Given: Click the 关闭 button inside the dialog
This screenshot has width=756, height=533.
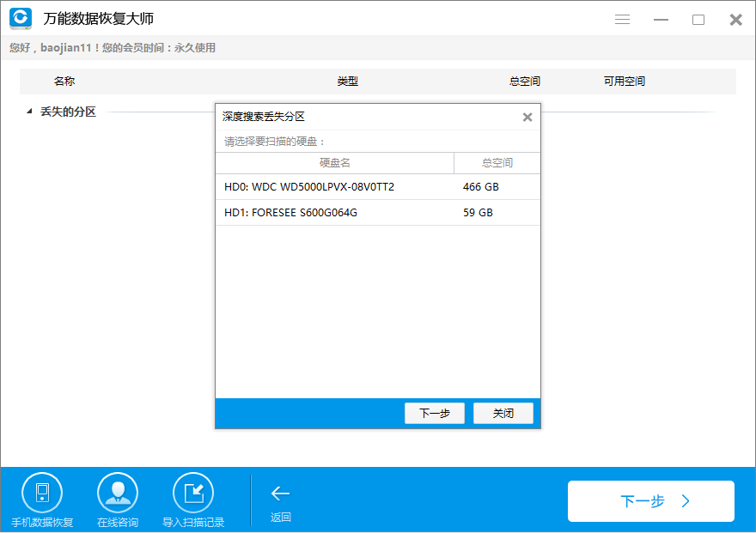Looking at the screenshot, I should [x=503, y=413].
